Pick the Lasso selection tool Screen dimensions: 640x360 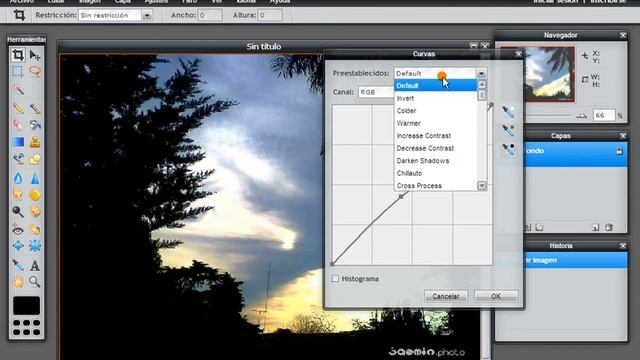click(x=35, y=71)
